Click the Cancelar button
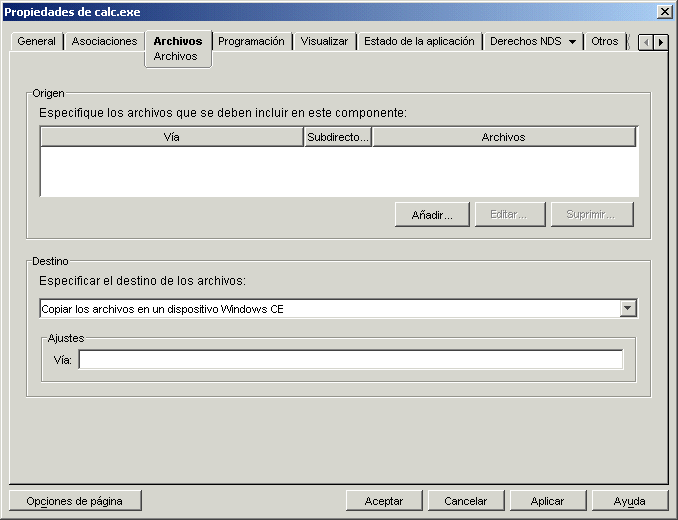This screenshot has width=678, height=520. (x=466, y=501)
